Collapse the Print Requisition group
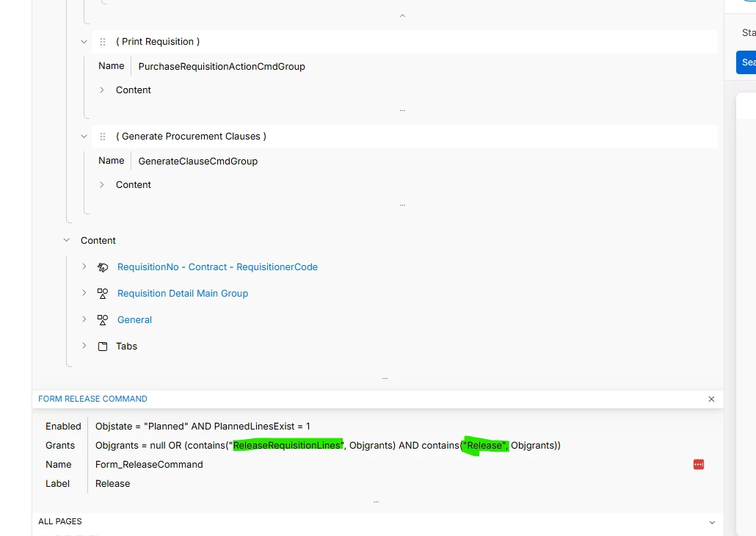Screen dimensions: 756x536 coord(84,42)
